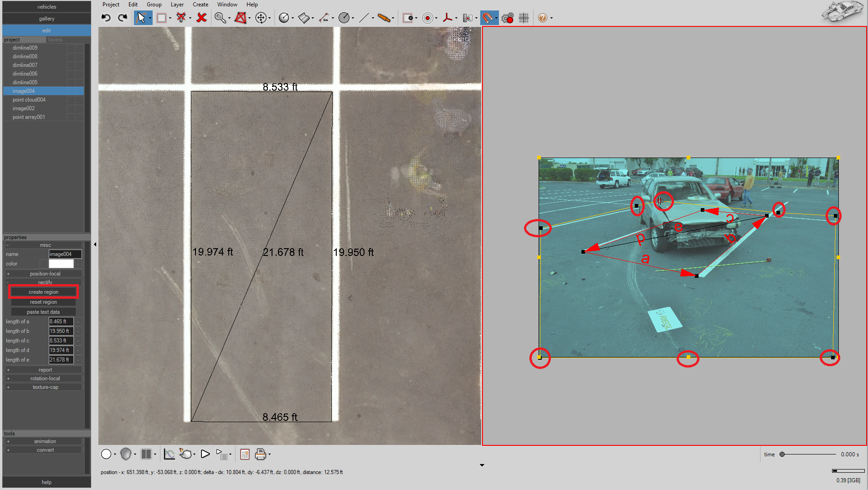Click the red three-axis coordinate icon
Screen dimensions: 868x490
447,18
